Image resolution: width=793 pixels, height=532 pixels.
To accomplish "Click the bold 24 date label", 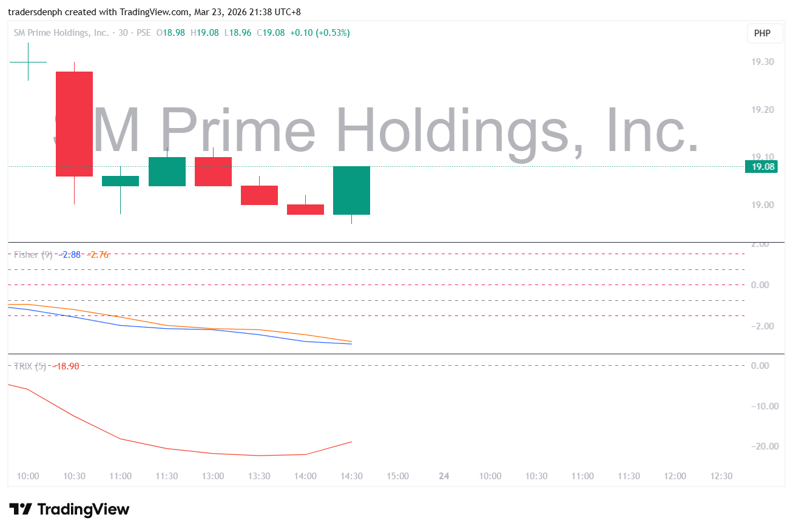I will pos(444,476).
